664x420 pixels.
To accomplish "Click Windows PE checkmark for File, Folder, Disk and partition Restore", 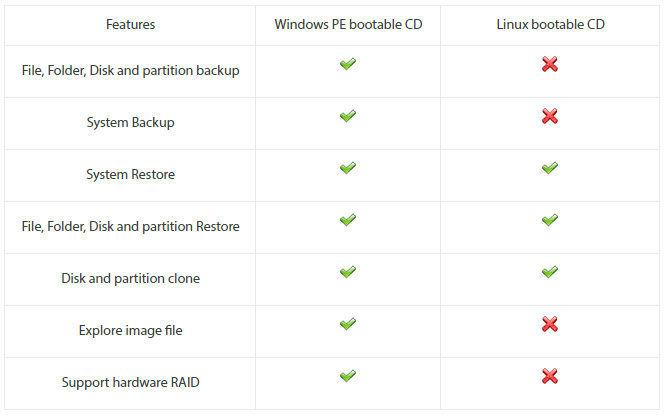I will [348, 220].
